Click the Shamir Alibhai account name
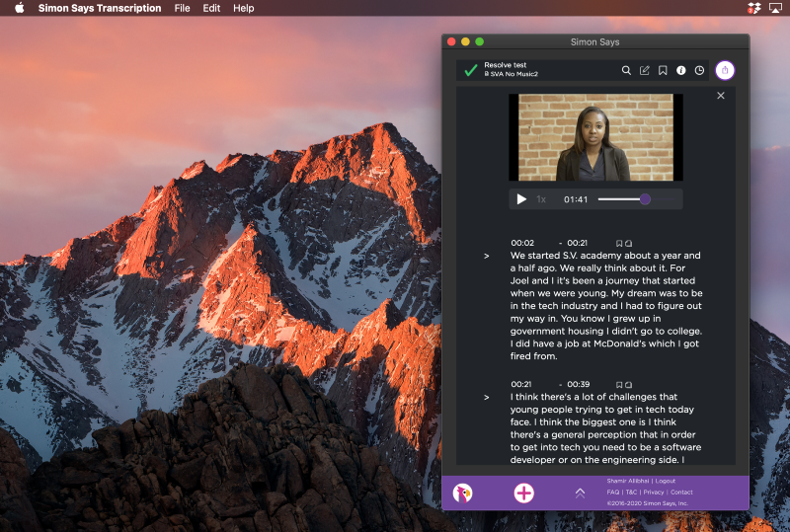This screenshot has width=790, height=532. click(628, 481)
